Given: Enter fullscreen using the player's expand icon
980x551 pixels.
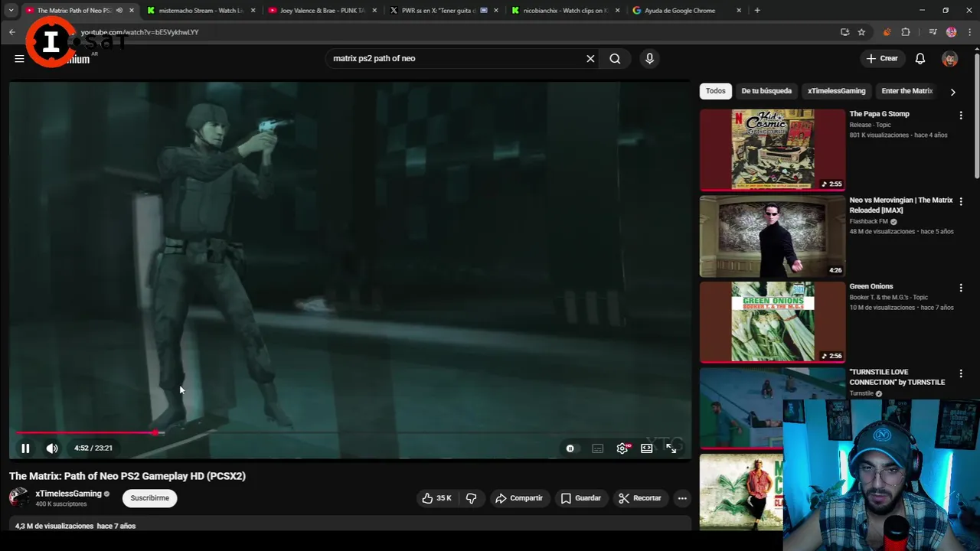Looking at the screenshot, I should pos(671,448).
